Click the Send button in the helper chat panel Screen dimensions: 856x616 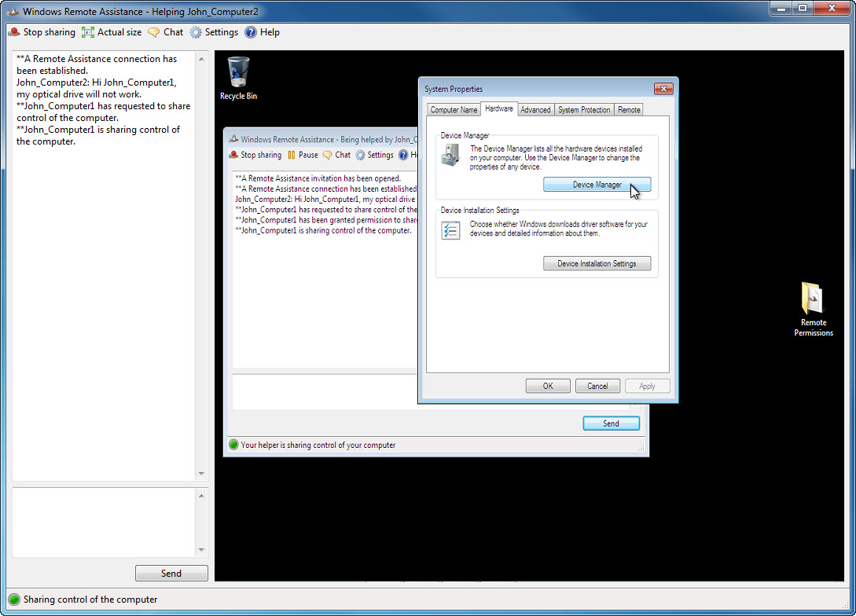click(171, 573)
